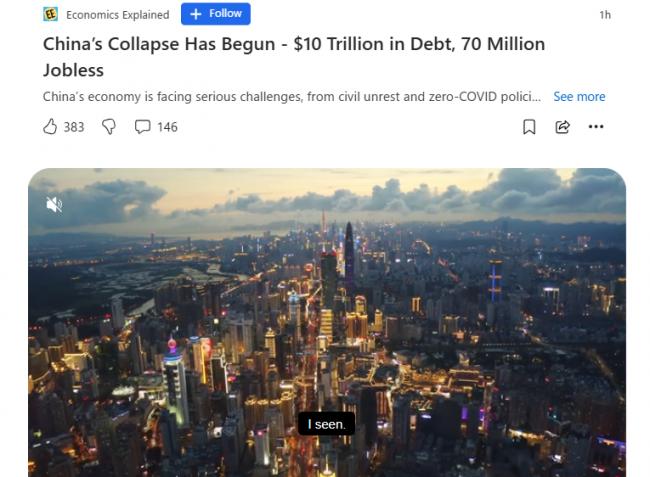This screenshot has width=650, height=477.
Task: Click the Economics Explained channel avatar
Action: [50, 14]
